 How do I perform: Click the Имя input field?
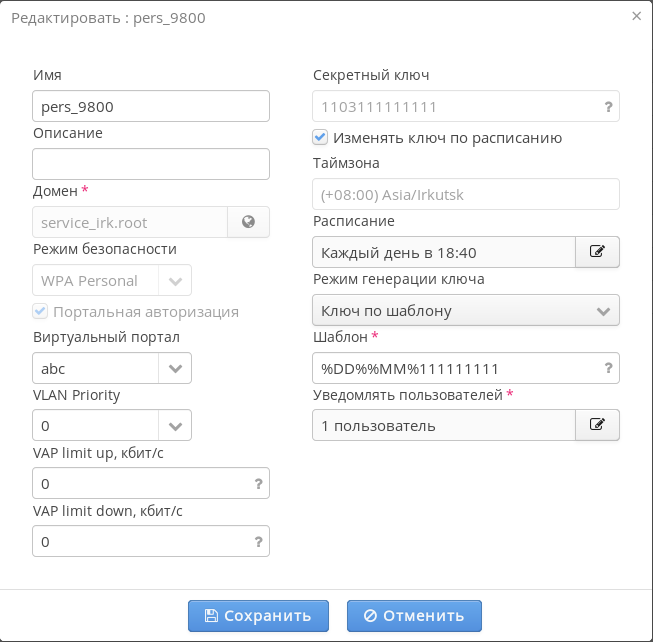151,106
